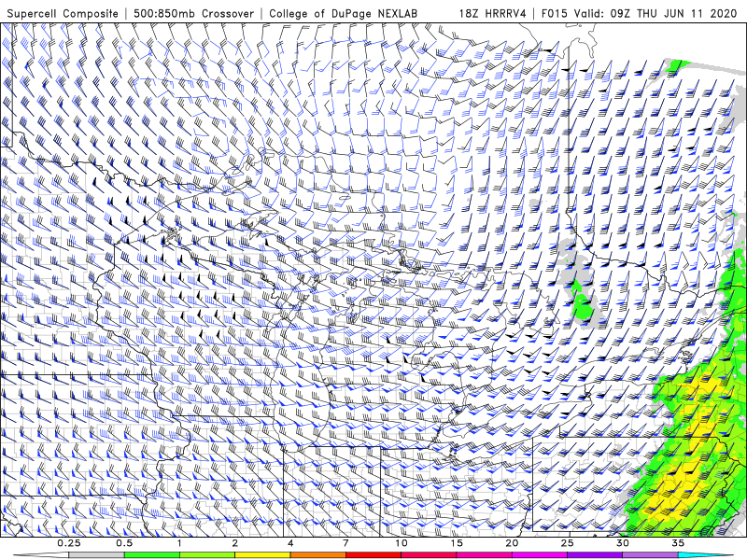
Task: Click the "20" legend label
Action: point(512,543)
